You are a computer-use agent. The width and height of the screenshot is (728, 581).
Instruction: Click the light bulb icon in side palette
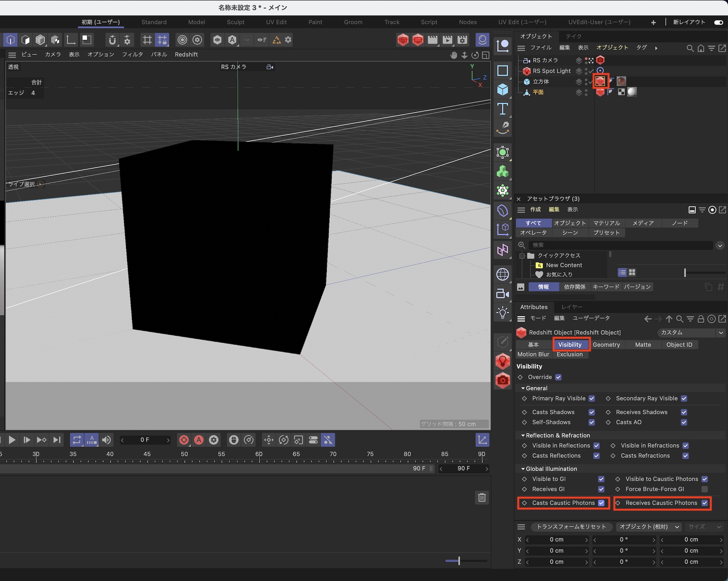(503, 313)
